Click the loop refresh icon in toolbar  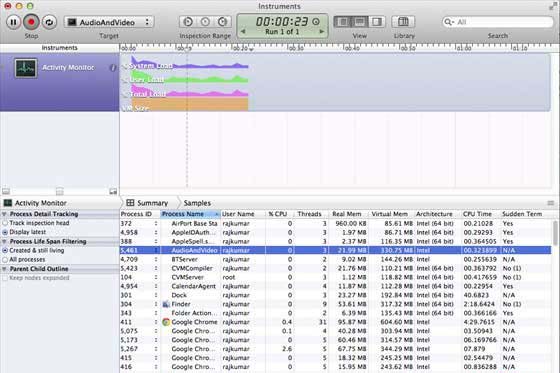(49, 22)
